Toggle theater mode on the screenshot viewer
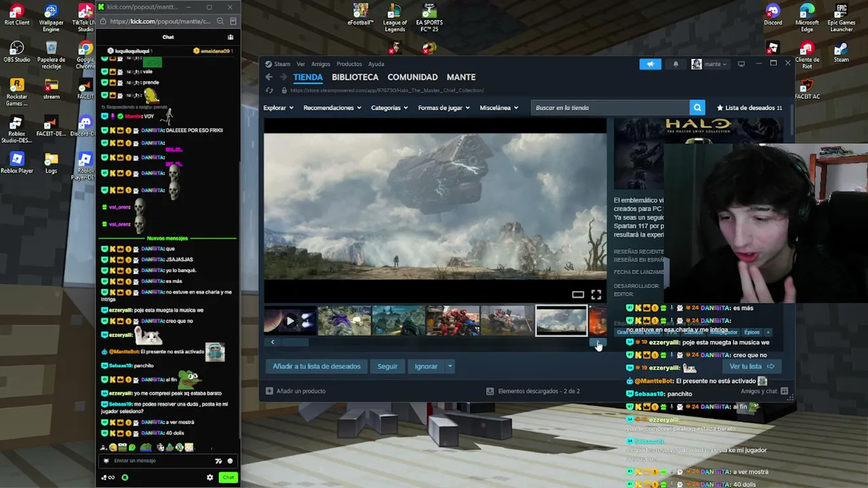 [x=578, y=294]
